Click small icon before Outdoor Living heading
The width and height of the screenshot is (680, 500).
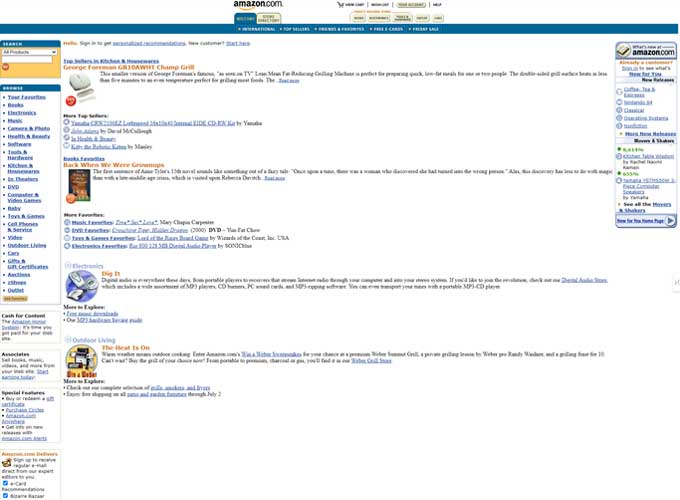click(68, 340)
